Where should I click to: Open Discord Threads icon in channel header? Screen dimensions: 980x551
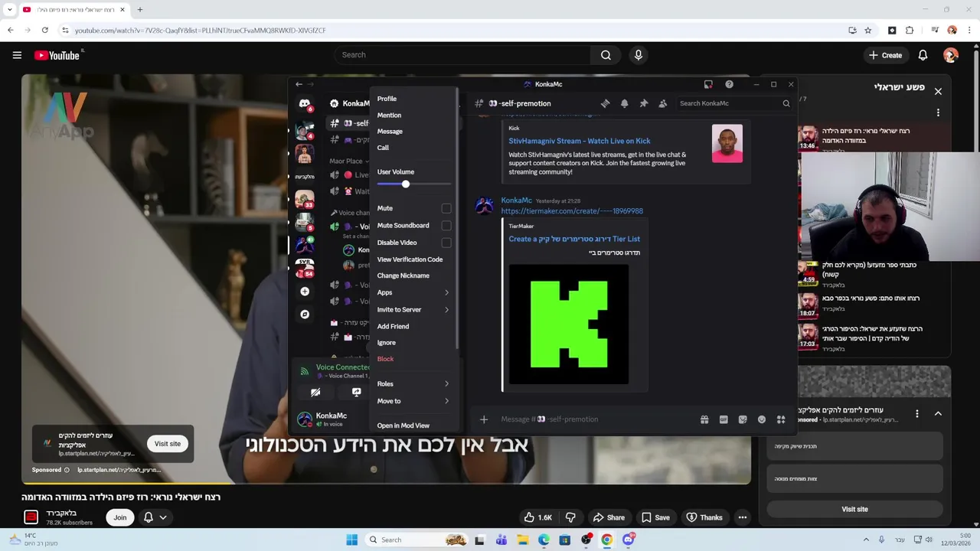pos(605,103)
